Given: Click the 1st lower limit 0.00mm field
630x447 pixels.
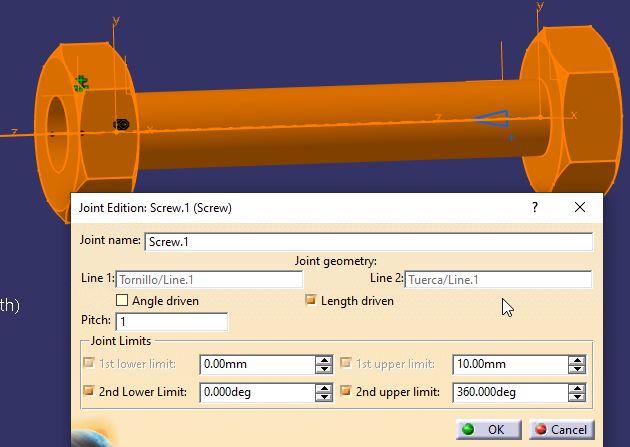Looking at the screenshot, I should (258, 364).
